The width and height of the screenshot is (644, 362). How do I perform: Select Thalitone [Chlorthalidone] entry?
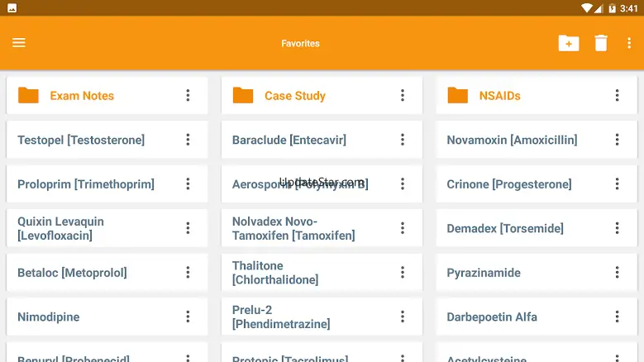pos(322,273)
